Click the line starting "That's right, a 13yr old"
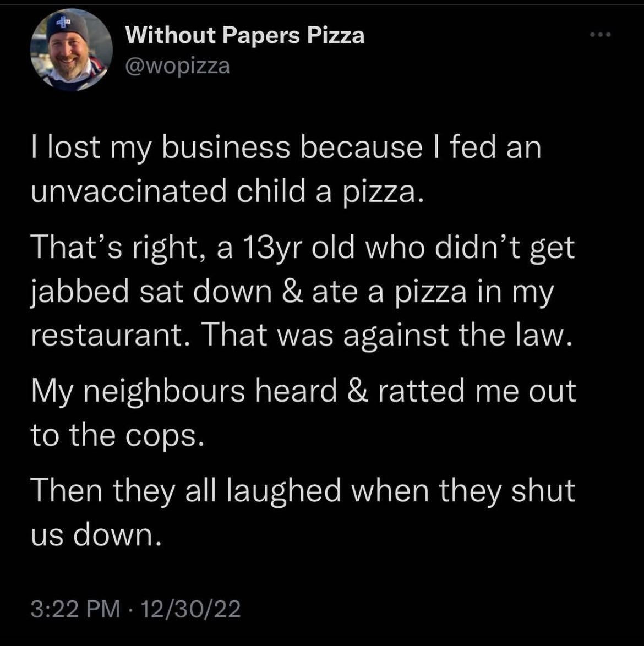Screen dimensions: 644x646 (x=302, y=249)
